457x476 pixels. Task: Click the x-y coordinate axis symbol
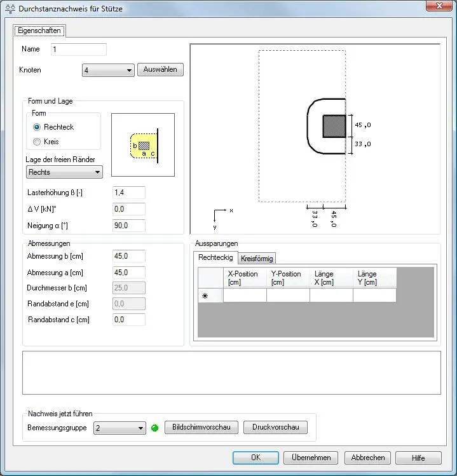tap(222, 219)
